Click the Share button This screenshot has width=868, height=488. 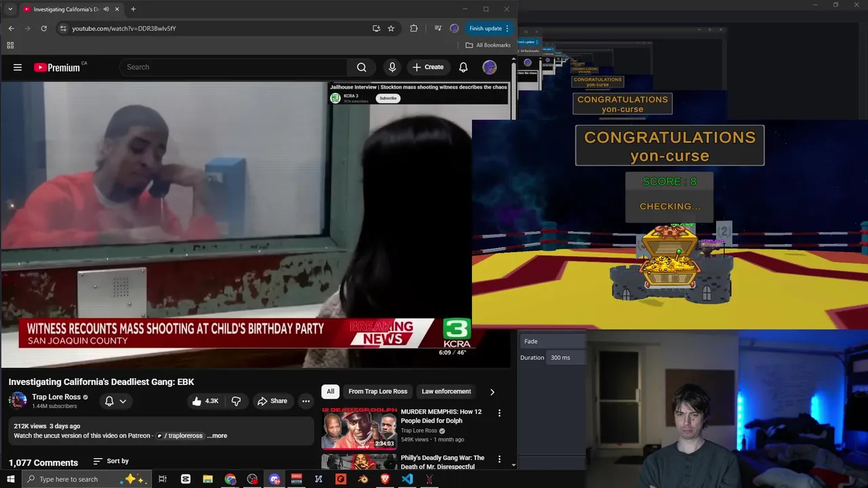click(x=272, y=401)
